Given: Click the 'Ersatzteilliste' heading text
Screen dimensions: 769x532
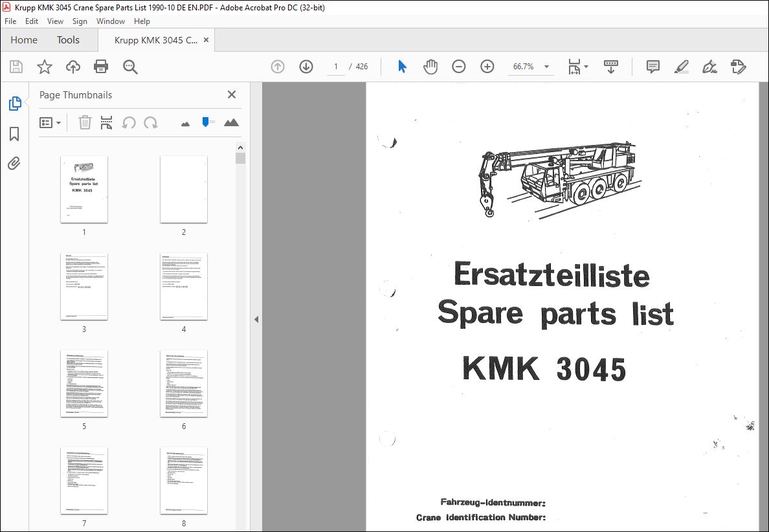Looking at the screenshot, I should click(552, 274).
